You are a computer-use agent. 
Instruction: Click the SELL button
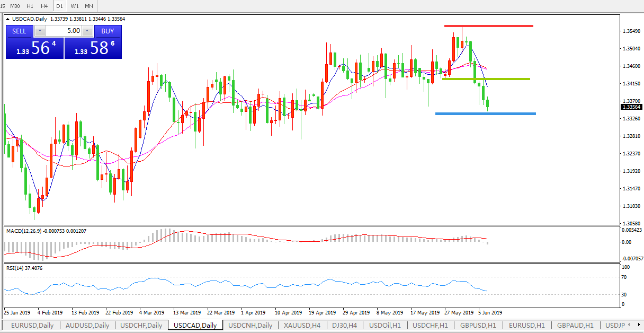20,31
